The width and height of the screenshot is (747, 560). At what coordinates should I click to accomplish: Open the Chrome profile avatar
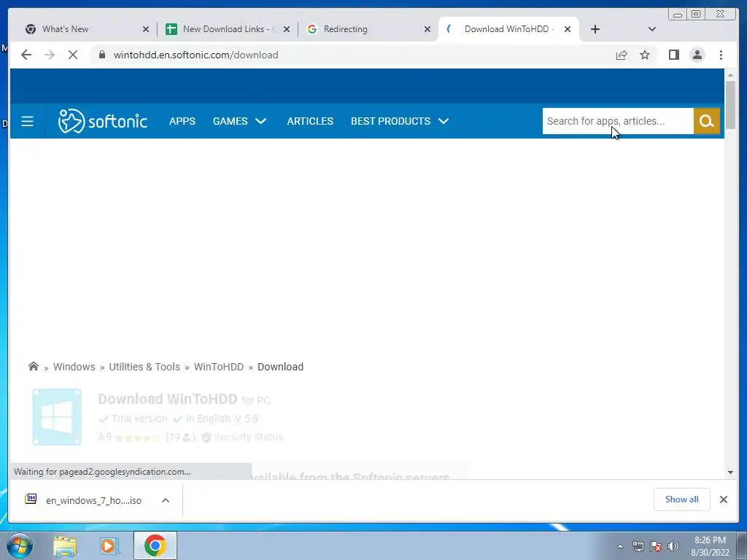point(697,55)
